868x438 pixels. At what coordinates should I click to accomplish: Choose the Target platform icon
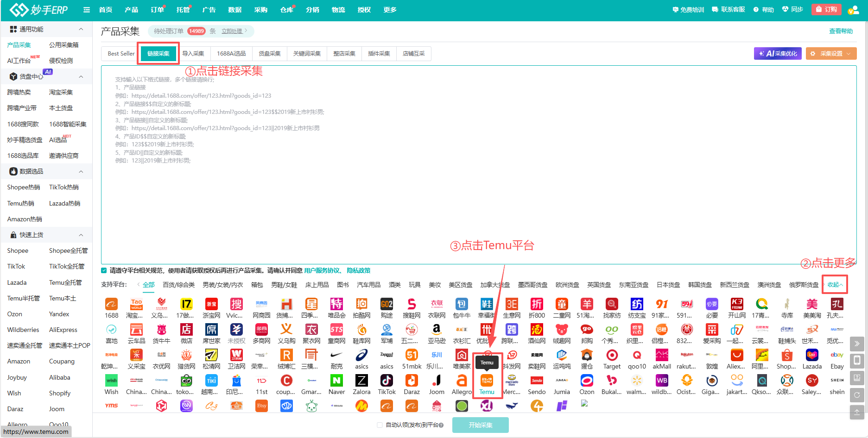coord(612,355)
